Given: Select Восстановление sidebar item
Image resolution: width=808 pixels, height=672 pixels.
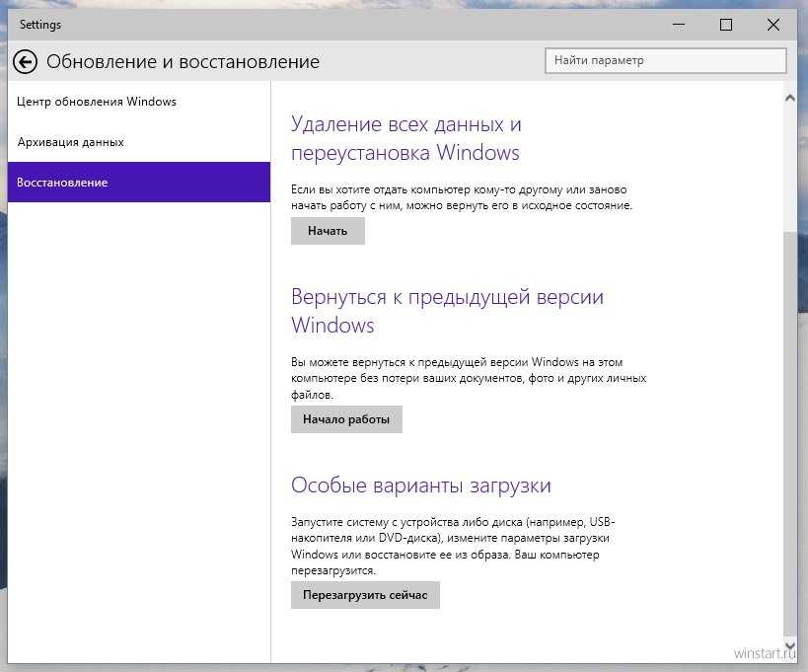Looking at the screenshot, I should click(x=139, y=182).
